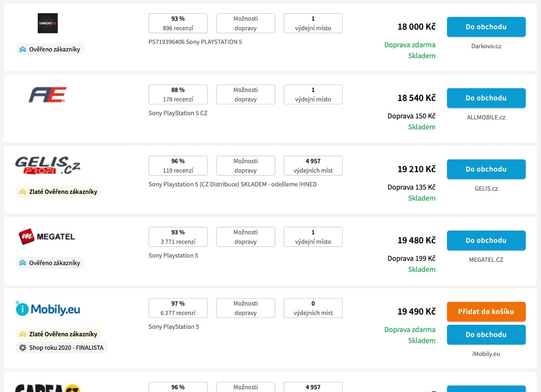Click the GELIS 'Zlaté Ověřeno zákazníky' badge
541x392 pixels.
tap(59, 191)
